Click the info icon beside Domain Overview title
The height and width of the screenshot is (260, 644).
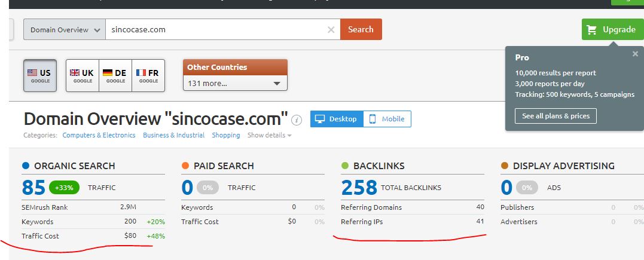click(297, 120)
